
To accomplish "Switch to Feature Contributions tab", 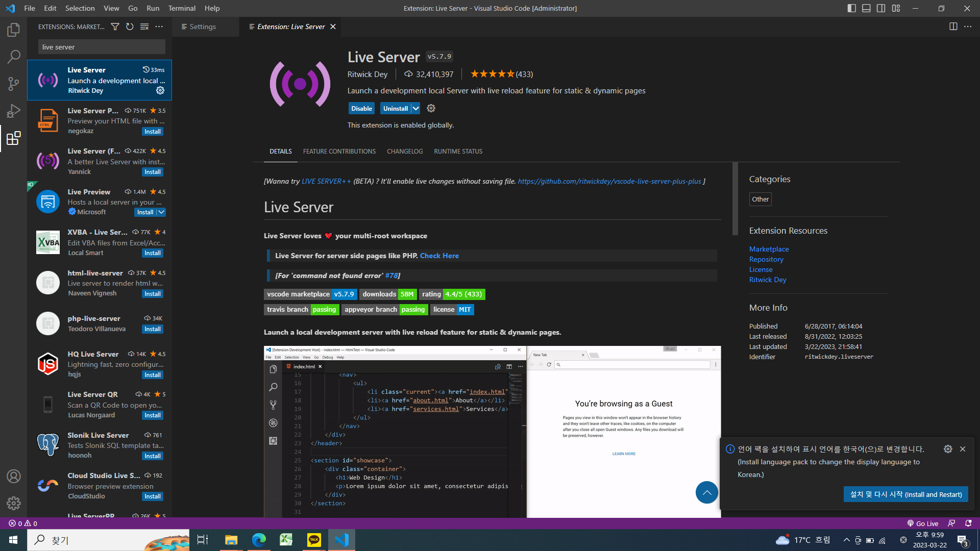I will (339, 152).
